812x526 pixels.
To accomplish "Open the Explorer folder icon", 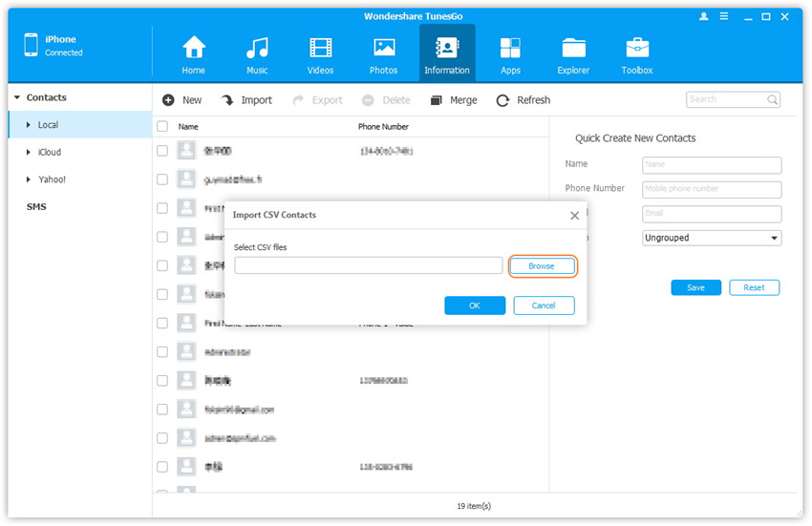I will tap(574, 48).
